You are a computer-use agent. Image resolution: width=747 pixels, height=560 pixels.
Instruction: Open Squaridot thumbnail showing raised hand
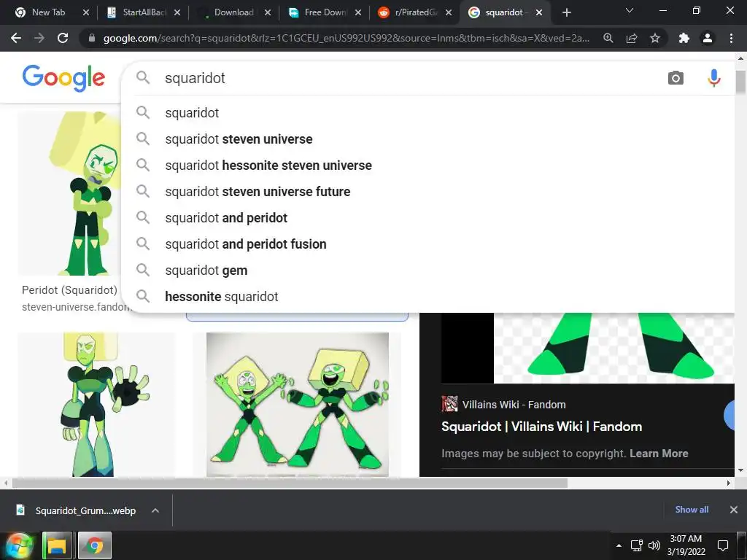pyautogui.click(x=96, y=404)
